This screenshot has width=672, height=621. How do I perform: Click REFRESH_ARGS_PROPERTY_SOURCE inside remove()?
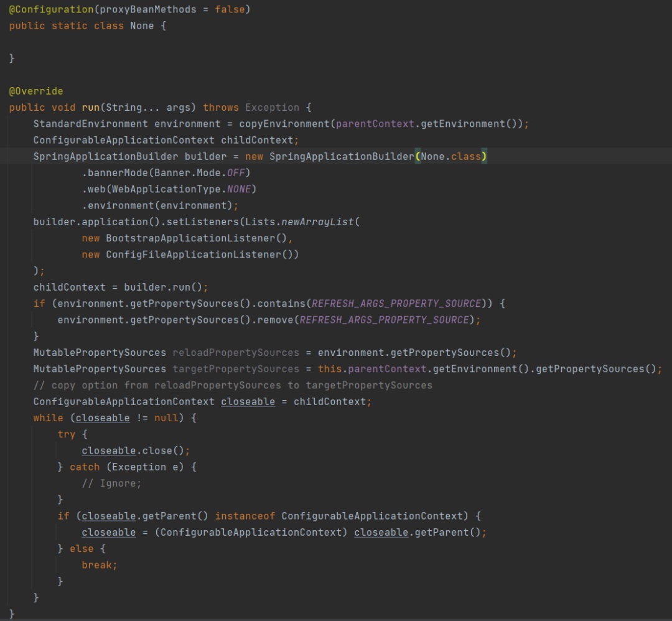[384, 320]
